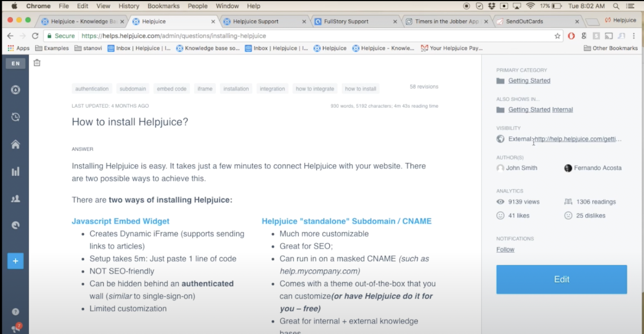Open the Helpjuice profile button at top right
This screenshot has height=334, width=644.
tap(620, 20)
